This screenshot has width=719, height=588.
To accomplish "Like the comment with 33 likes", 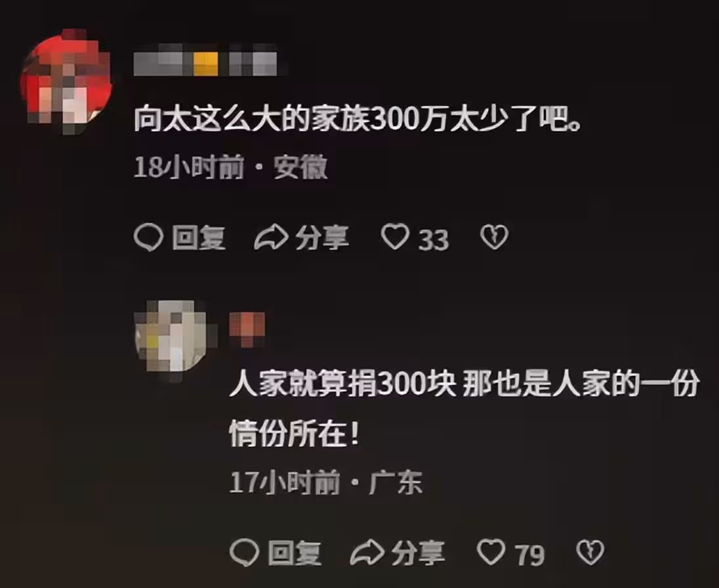I will tap(395, 237).
